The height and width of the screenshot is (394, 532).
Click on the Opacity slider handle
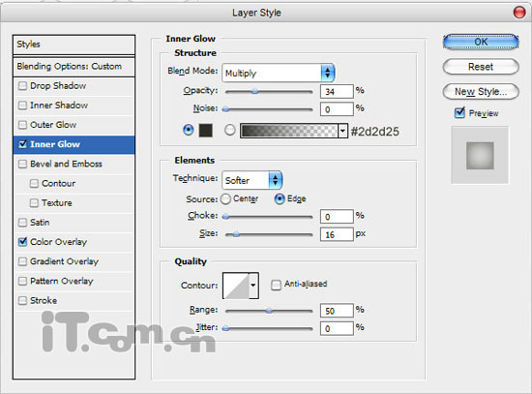point(254,91)
